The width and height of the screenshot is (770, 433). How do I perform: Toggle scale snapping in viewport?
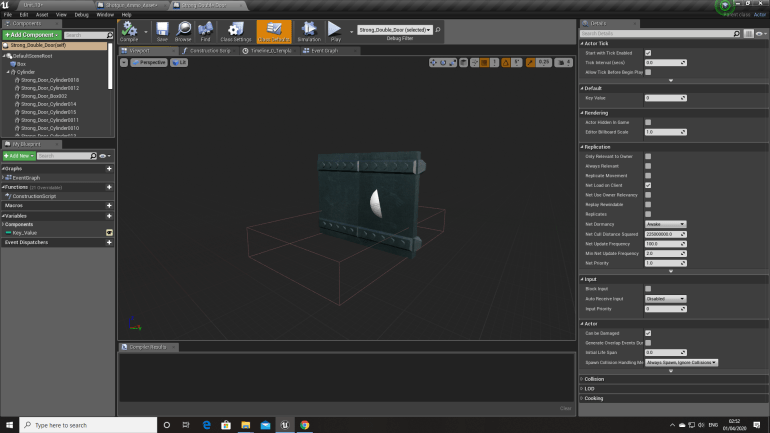[530, 62]
